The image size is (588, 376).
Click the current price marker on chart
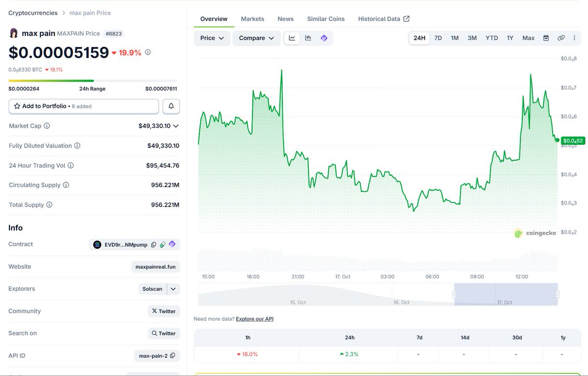pos(558,140)
